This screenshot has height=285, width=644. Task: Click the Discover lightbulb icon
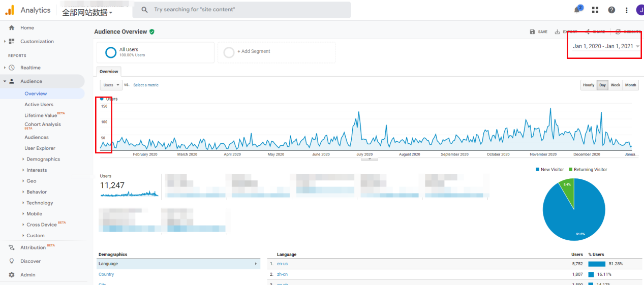(x=12, y=261)
